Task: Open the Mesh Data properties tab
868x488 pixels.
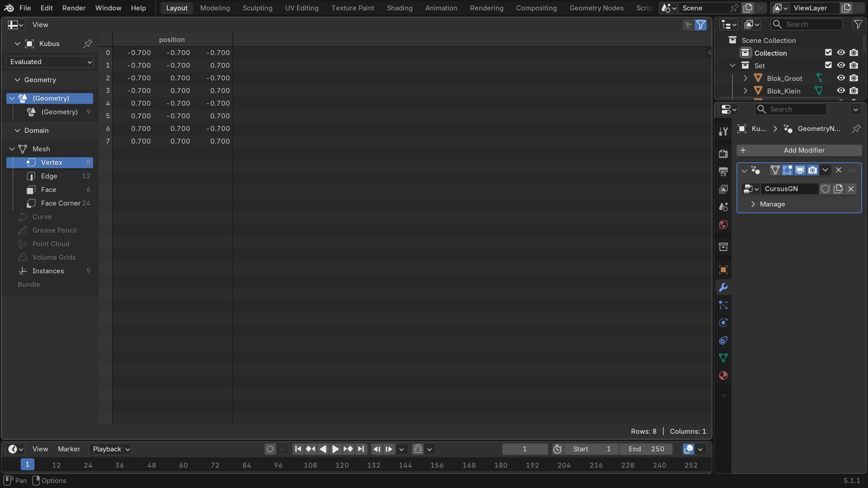Action: coord(723,358)
